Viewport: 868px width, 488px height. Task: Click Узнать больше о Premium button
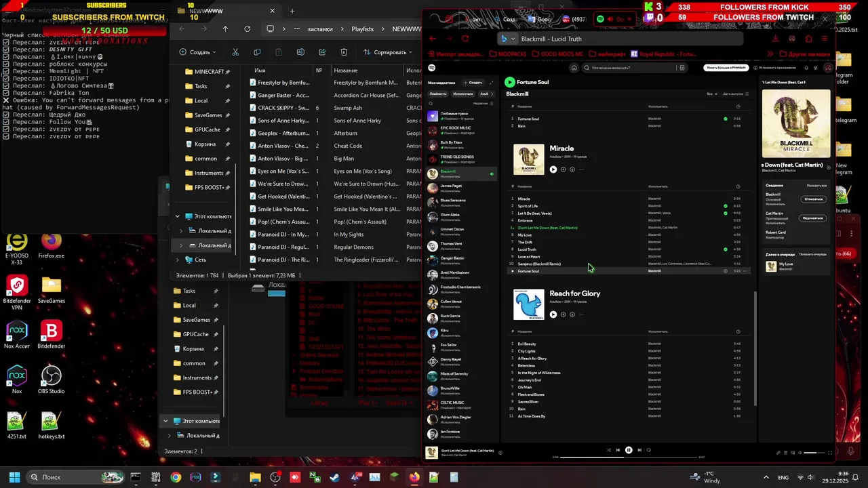coord(726,68)
